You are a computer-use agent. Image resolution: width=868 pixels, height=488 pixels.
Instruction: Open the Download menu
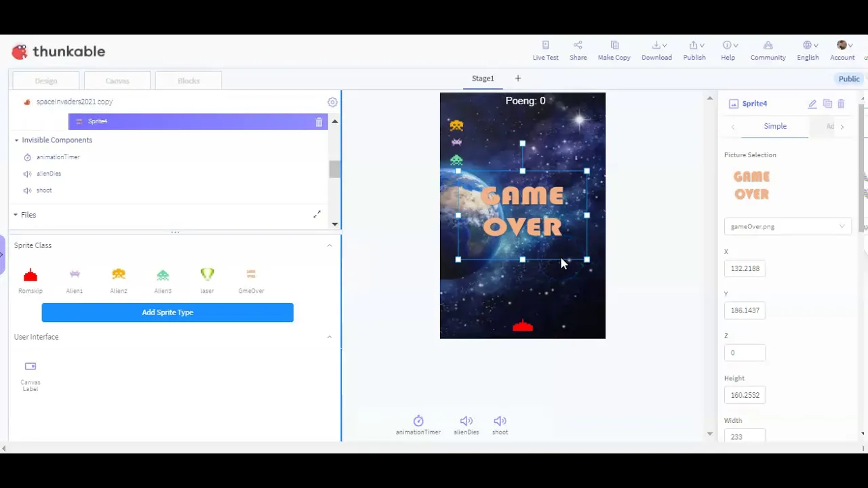click(656, 51)
